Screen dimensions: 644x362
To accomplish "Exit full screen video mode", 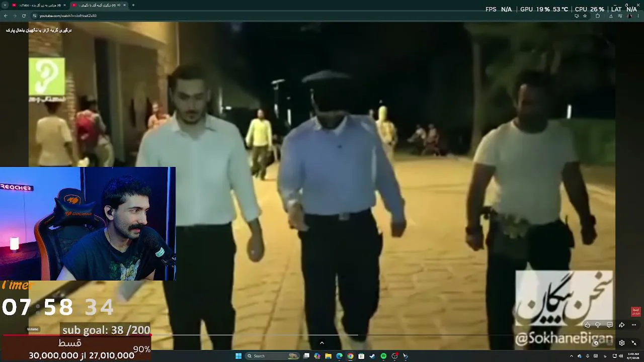I will 634,343.
